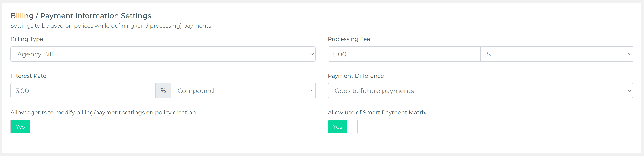Click the chevron arrow beside Compound
The width and height of the screenshot is (644, 156).
pos(312,91)
